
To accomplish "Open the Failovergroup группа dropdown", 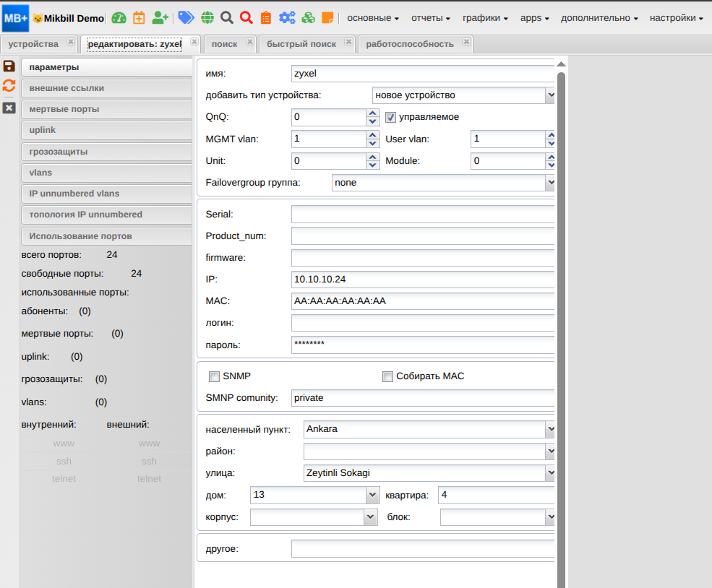I will pos(550,183).
